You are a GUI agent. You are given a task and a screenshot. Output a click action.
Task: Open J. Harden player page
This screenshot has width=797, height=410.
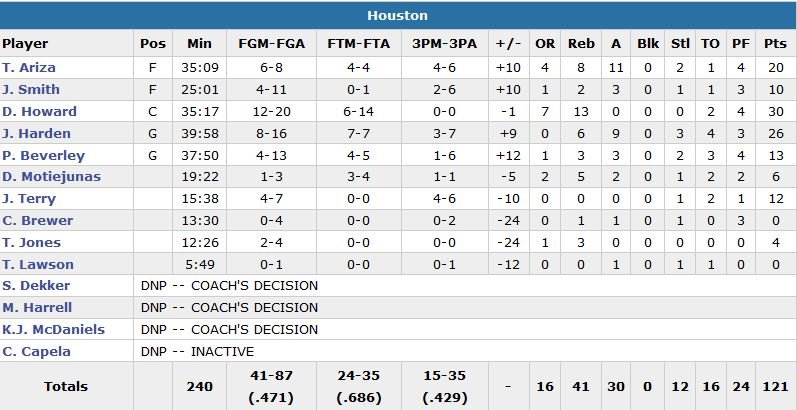pos(35,134)
